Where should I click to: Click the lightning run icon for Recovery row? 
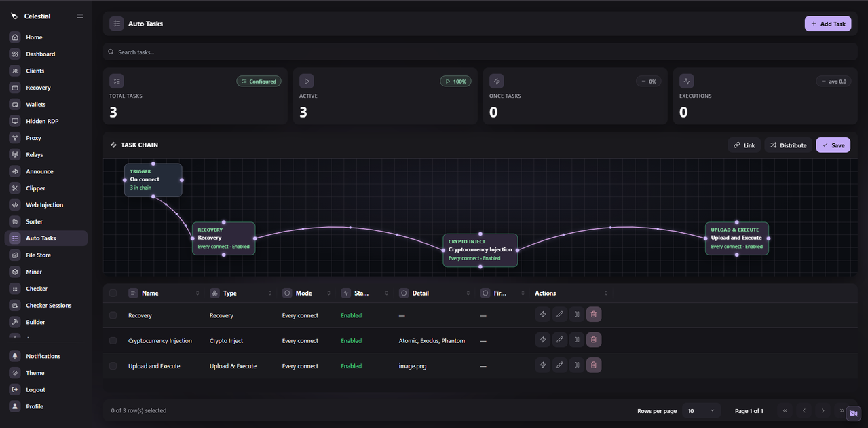[x=543, y=315]
